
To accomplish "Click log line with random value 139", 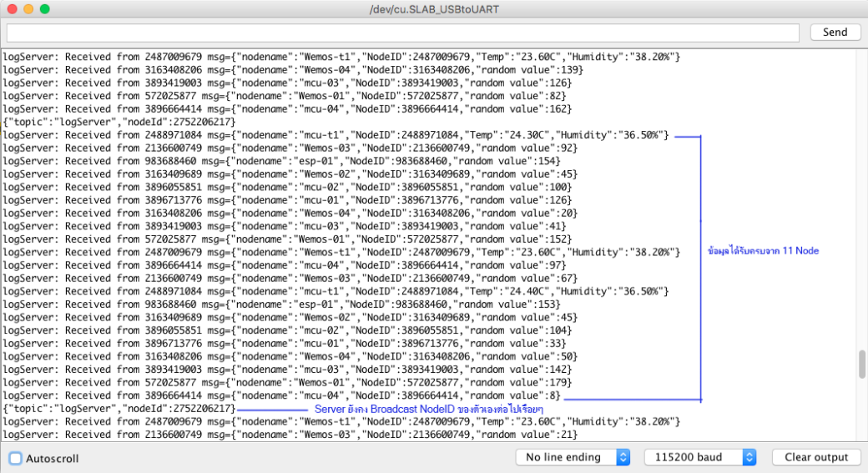I will tap(292, 69).
